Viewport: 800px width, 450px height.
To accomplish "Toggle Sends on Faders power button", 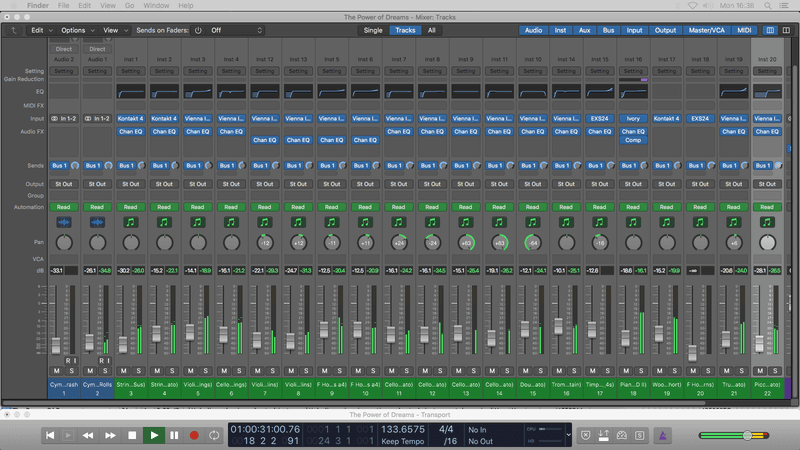I will (198, 30).
